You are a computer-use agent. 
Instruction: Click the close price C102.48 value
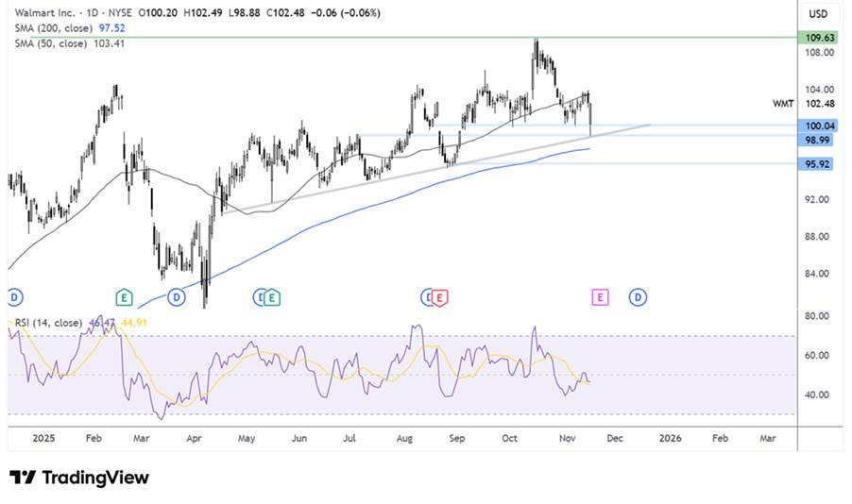pyautogui.click(x=285, y=12)
